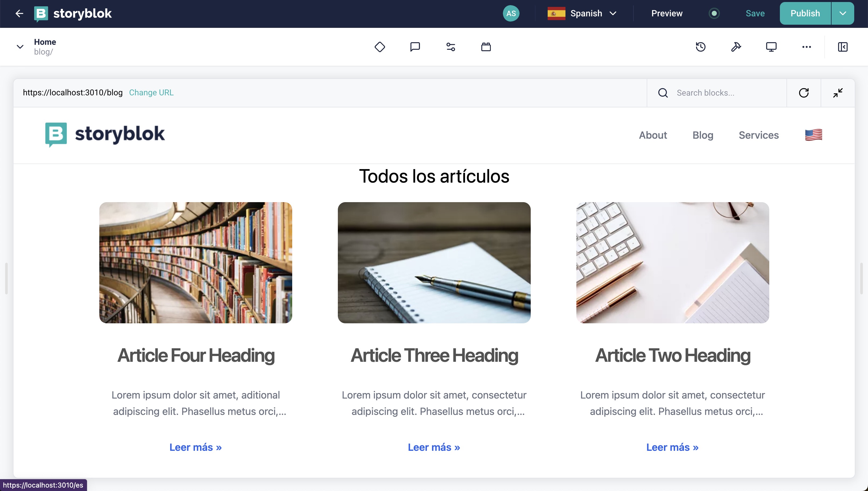Exit fullscreen preview with shrink arrows
Image resolution: width=868 pixels, height=491 pixels.
838,93
